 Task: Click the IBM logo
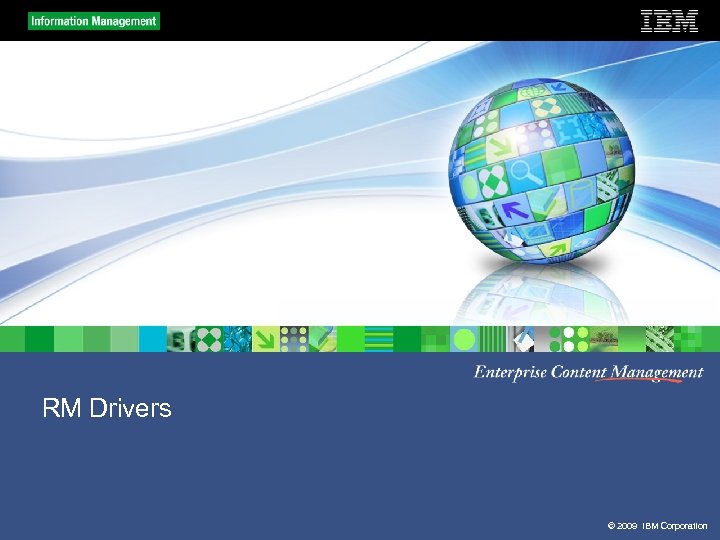669,21
